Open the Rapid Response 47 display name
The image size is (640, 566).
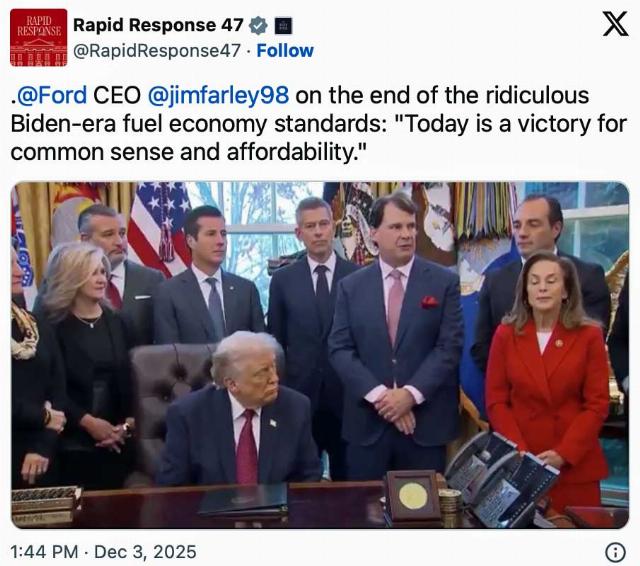[158, 25]
